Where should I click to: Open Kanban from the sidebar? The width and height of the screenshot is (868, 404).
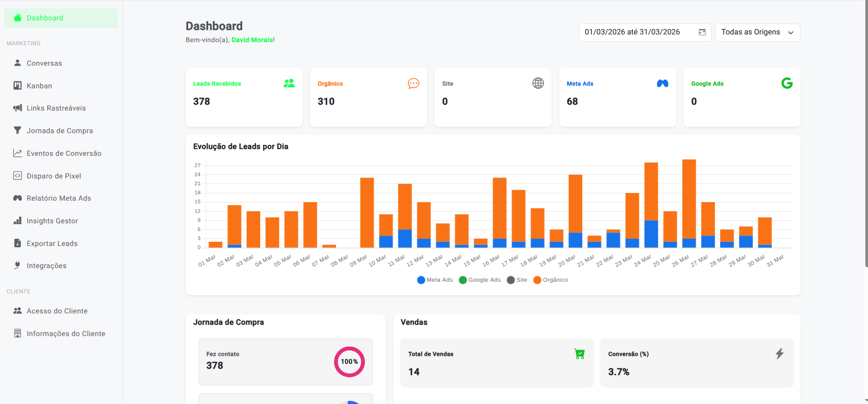pos(61,86)
